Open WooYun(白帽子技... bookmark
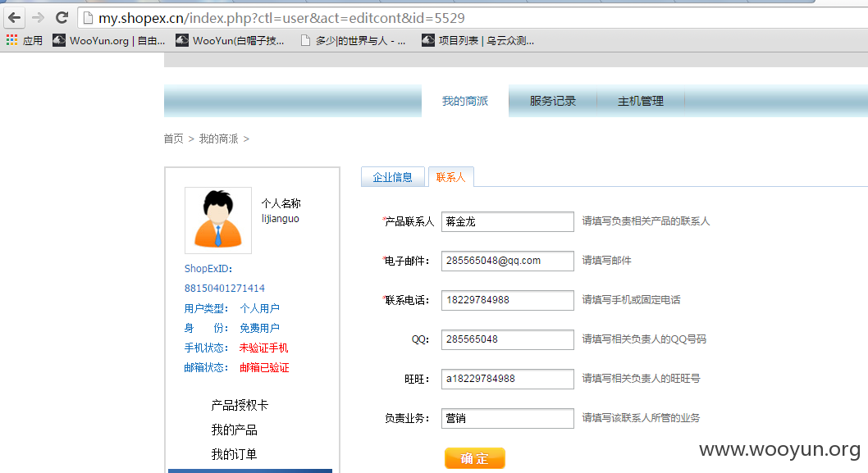The width and height of the screenshot is (868, 473). [x=230, y=40]
